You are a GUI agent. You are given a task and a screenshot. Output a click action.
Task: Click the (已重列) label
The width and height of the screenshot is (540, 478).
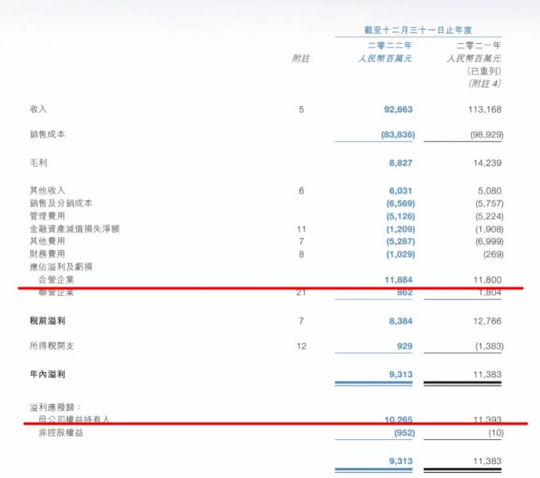484,71
